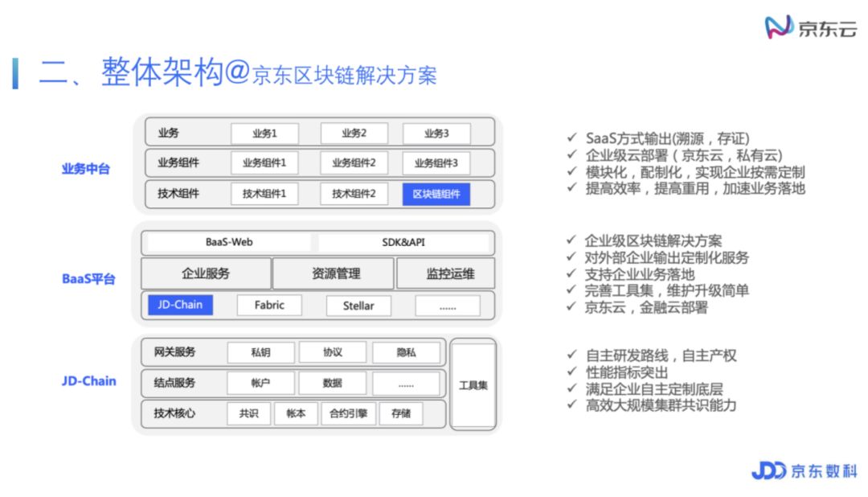Click the blue JD-Chain box

tap(181, 305)
